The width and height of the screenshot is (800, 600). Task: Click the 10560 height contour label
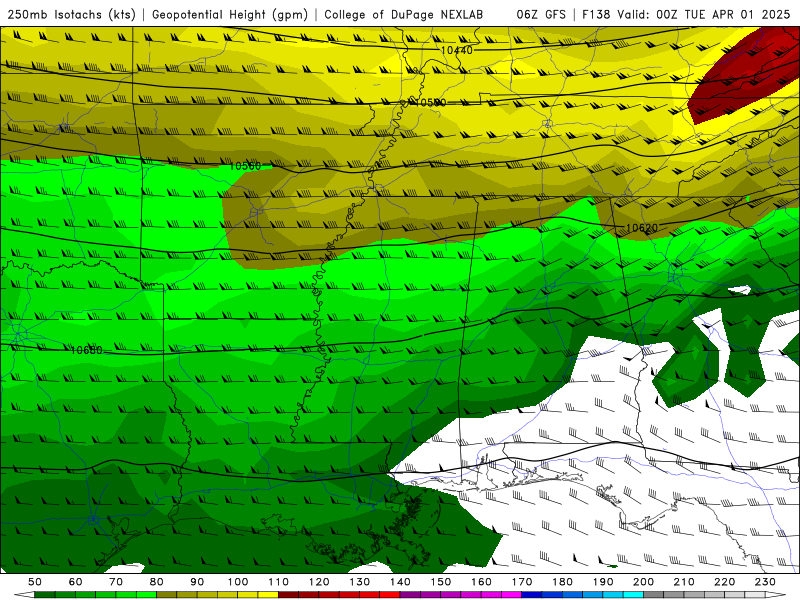tap(245, 166)
